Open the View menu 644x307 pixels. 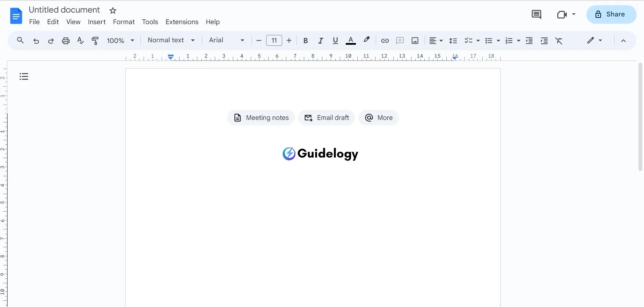(x=73, y=22)
